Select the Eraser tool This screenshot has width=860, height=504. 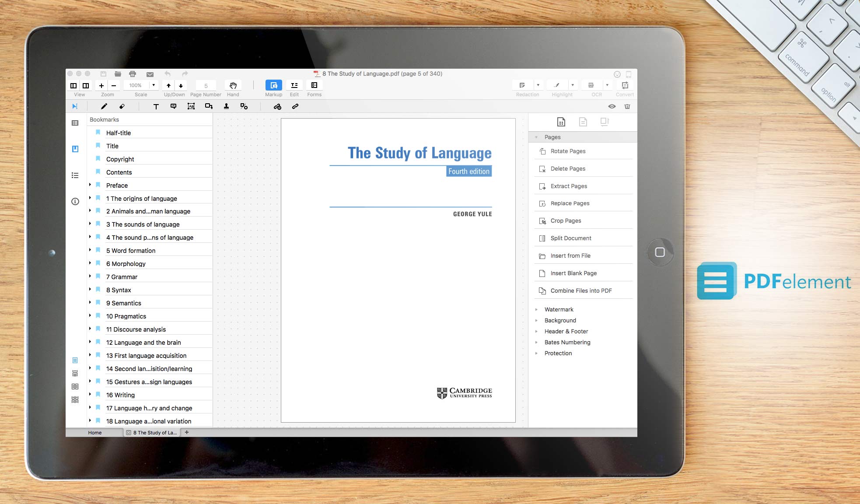tap(122, 106)
